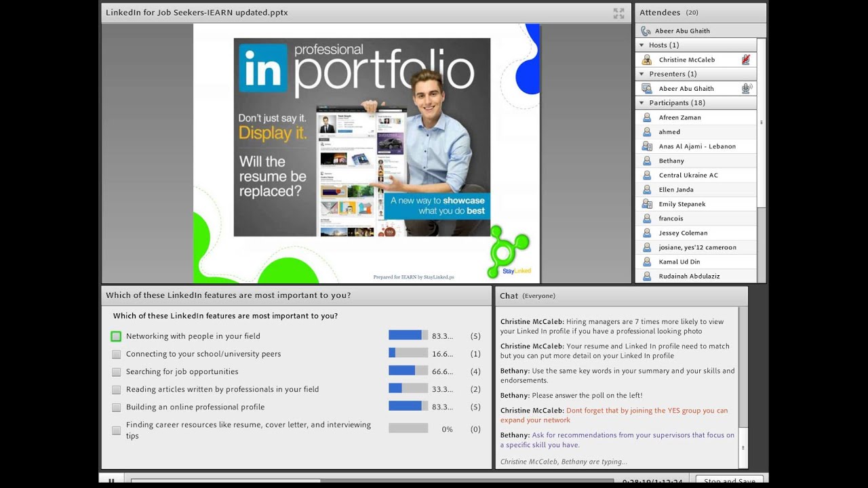Screen dimensions: 868x488
Task: Toggle full screen icon on share pod
Action: click(618, 13)
